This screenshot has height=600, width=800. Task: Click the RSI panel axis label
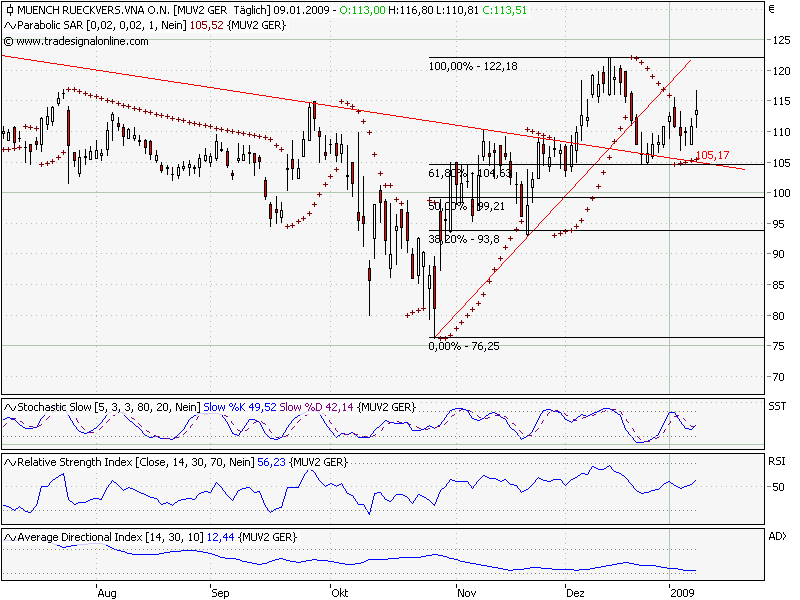point(777,461)
